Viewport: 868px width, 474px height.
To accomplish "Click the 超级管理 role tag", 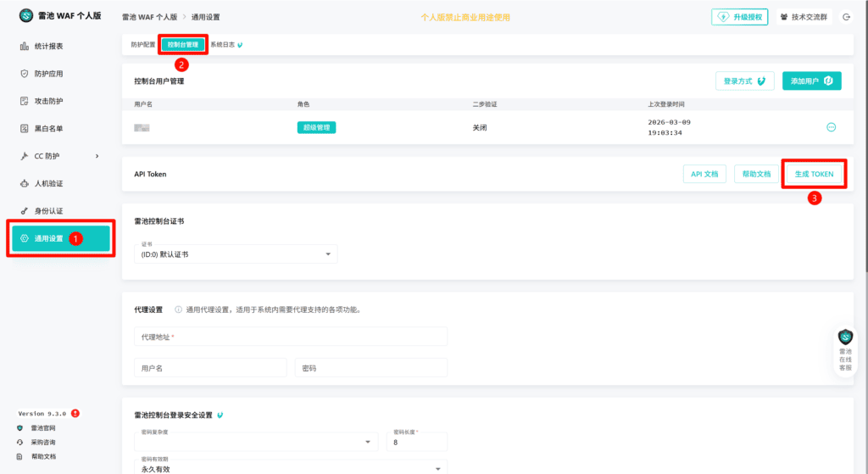I will coord(316,127).
